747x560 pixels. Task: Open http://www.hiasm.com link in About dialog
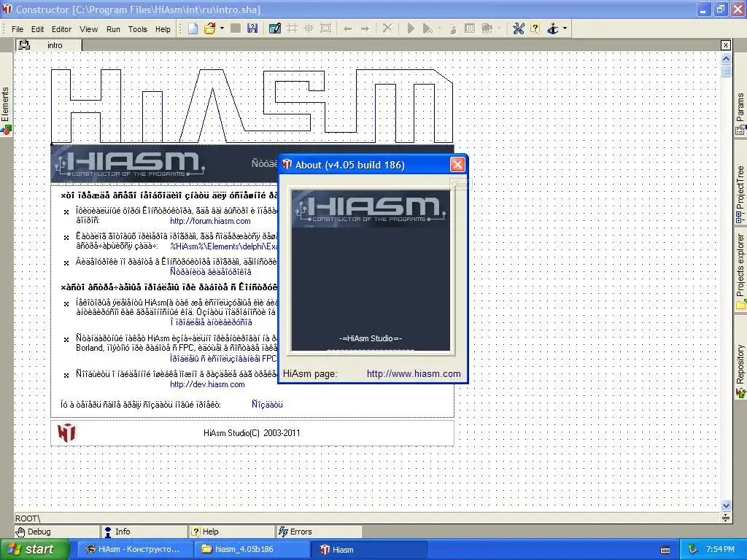click(x=414, y=374)
